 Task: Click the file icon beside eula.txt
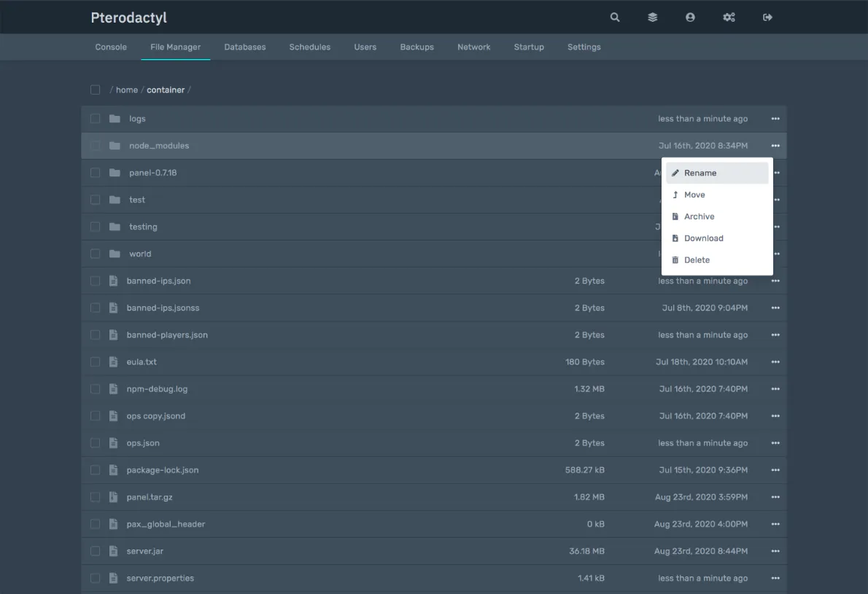(114, 362)
